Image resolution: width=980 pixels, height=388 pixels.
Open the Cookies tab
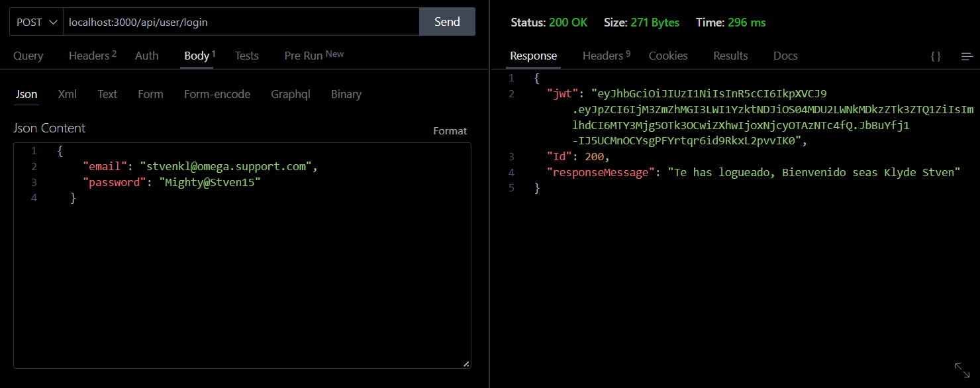pyautogui.click(x=668, y=56)
